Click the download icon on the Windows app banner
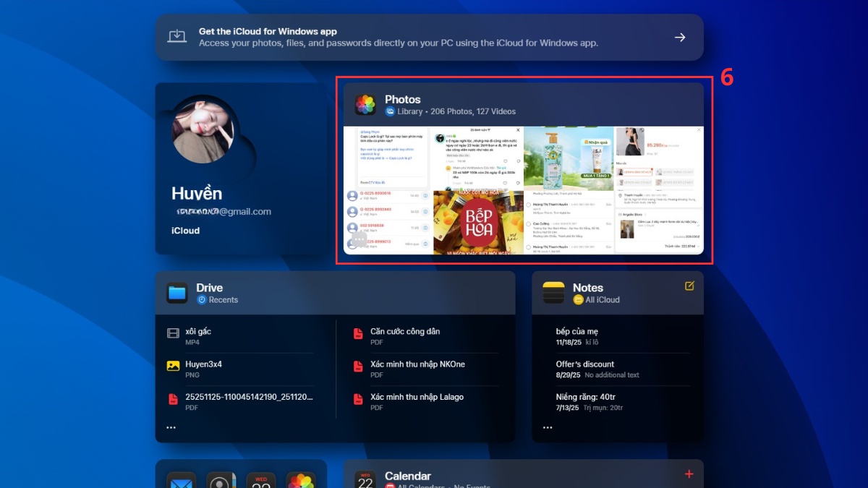Screen dimensions: 868x488 tap(177, 37)
